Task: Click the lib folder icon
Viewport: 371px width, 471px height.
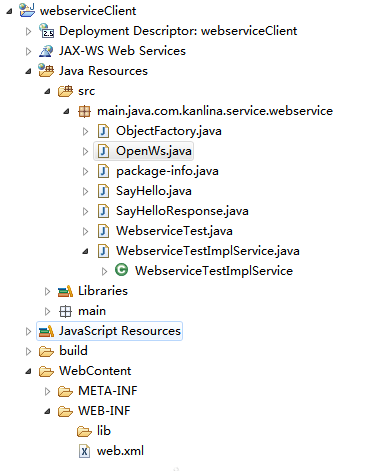Action: 84,431
